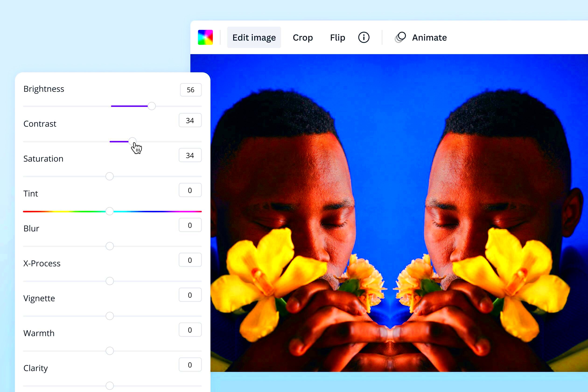Select the Flip tool
The image size is (588, 392).
click(x=337, y=37)
